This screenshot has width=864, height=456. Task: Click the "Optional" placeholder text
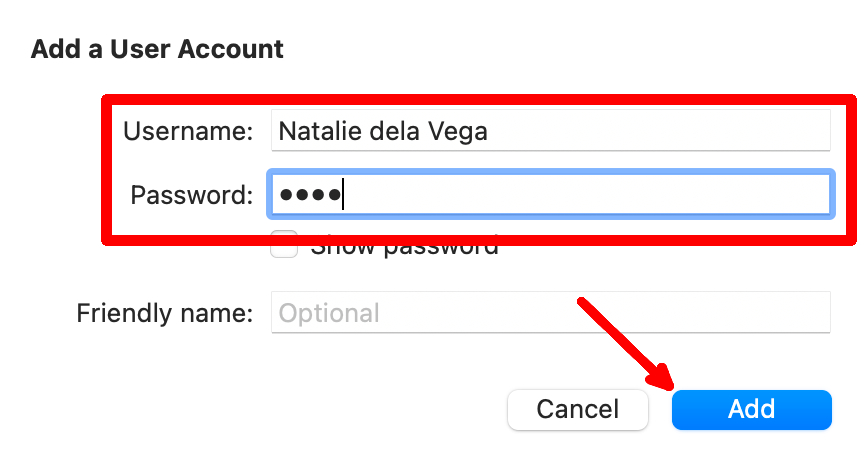329,313
